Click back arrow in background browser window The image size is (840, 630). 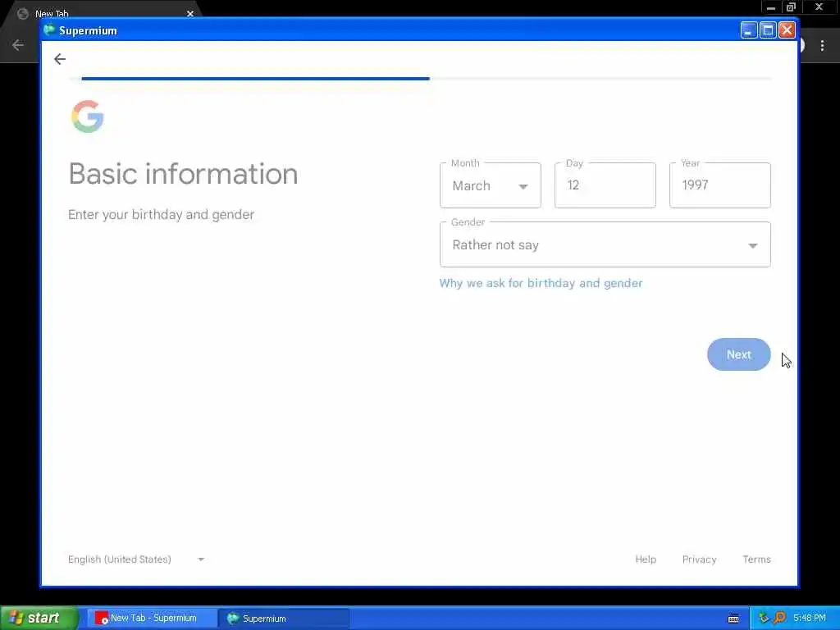coord(18,45)
